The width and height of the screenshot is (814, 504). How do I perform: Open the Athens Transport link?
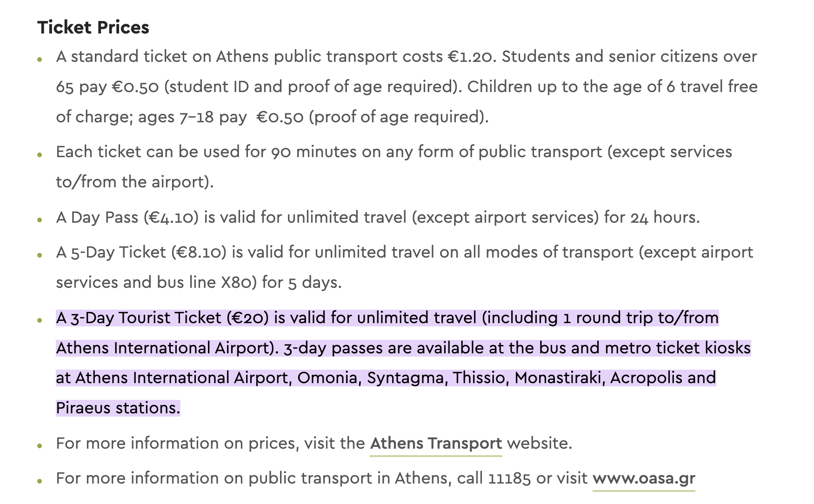point(436,443)
